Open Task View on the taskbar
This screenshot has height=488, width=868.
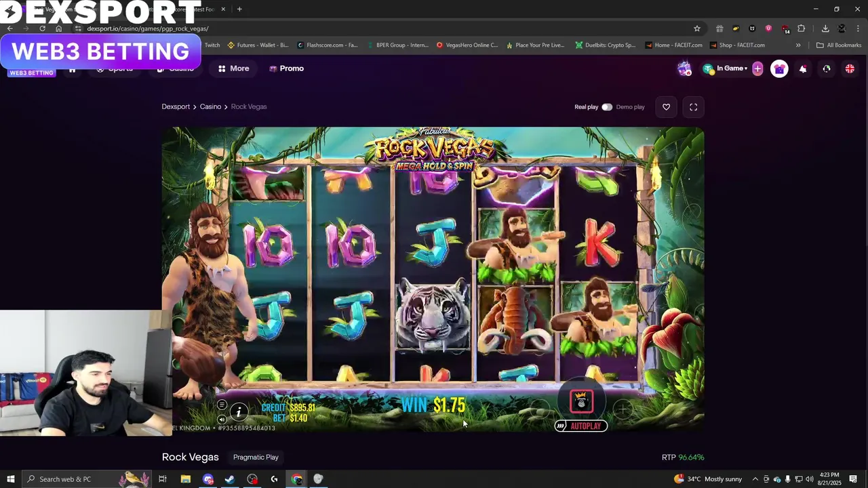point(163,479)
